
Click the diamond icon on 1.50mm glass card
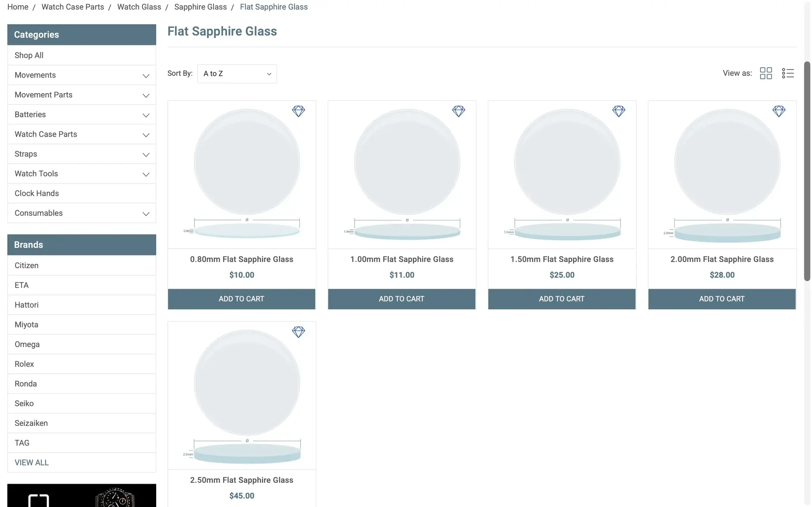[x=619, y=111]
